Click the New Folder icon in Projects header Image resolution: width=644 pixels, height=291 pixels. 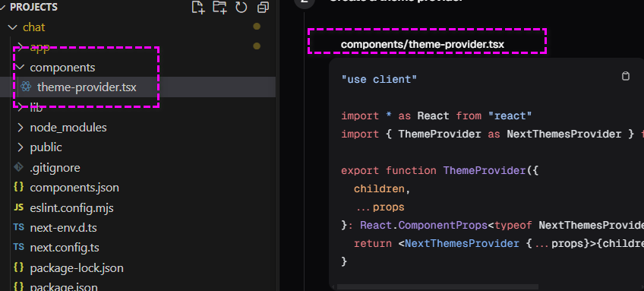[219, 7]
